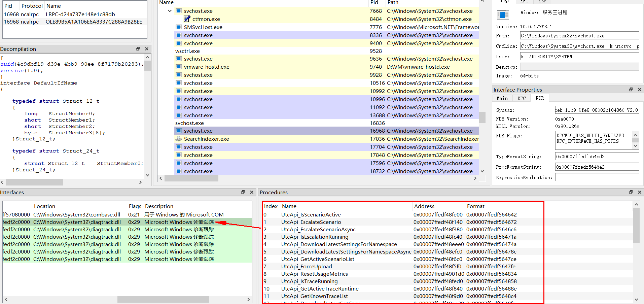The height and width of the screenshot is (304, 644).
Task: Select the diagtrack.dll interface with arrow annotation
Action: coord(101,222)
